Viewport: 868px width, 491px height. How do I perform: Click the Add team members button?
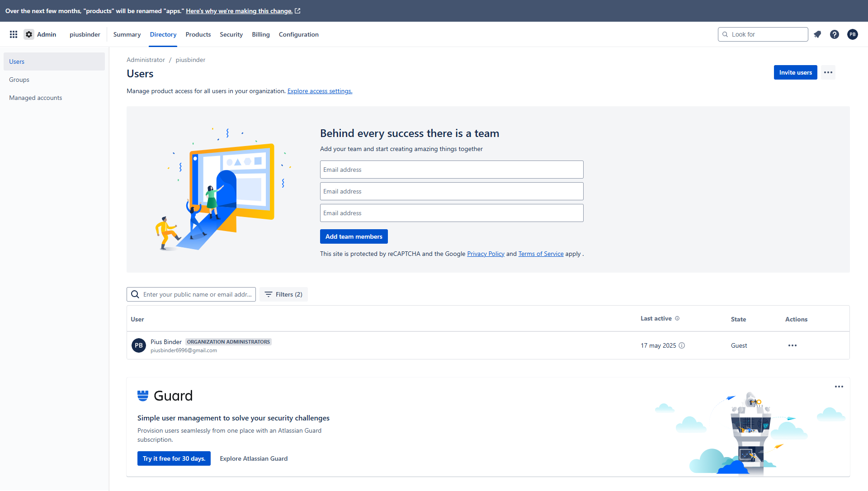(x=354, y=236)
